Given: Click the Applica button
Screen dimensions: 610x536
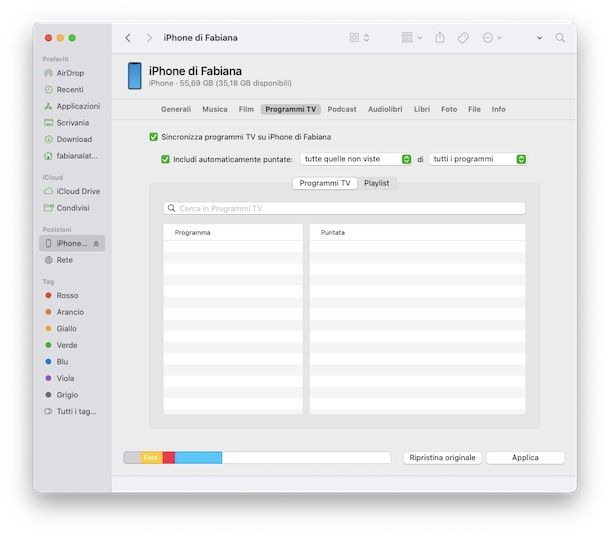Looking at the screenshot, I should tap(525, 458).
